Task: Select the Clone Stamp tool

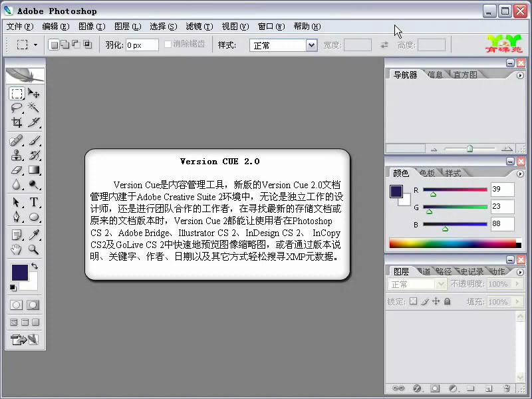Action: pyautogui.click(x=17, y=155)
